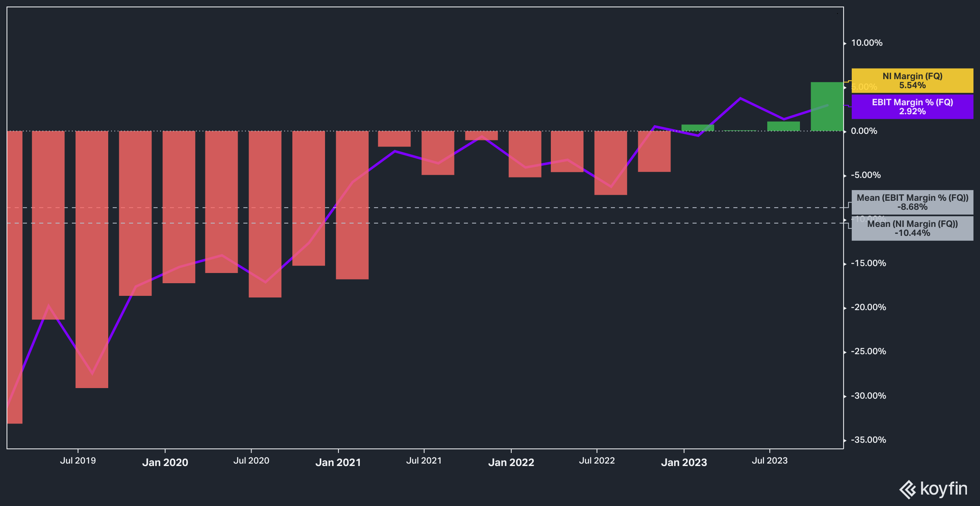Click the Jan 2022 x-axis label
This screenshot has width=980, height=506.
click(511, 462)
